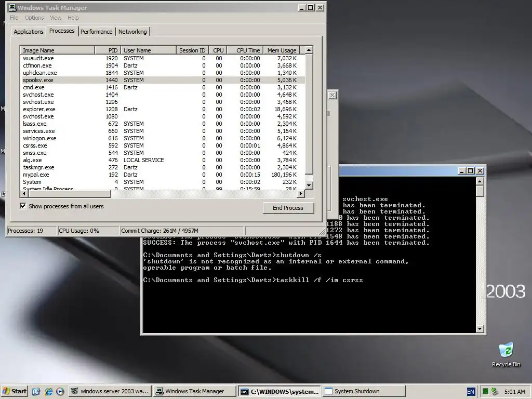Open the View menu in Task Manager
The width and height of the screenshot is (532, 399).
tap(56, 18)
